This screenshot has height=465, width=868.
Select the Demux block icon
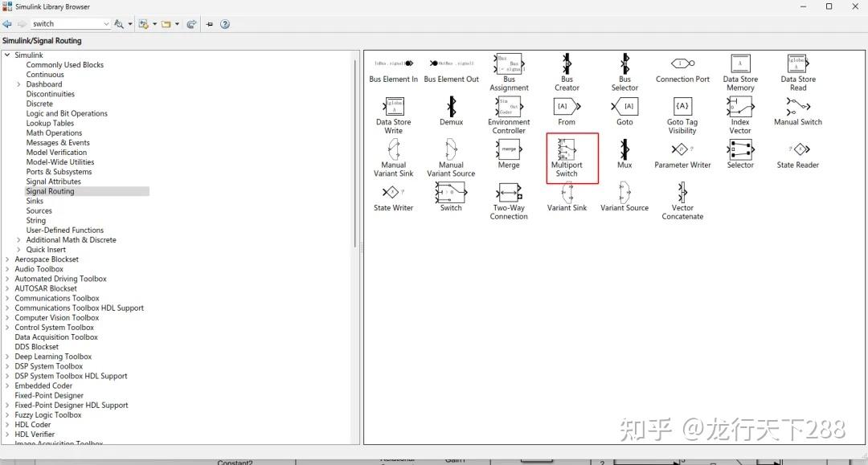[451, 108]
